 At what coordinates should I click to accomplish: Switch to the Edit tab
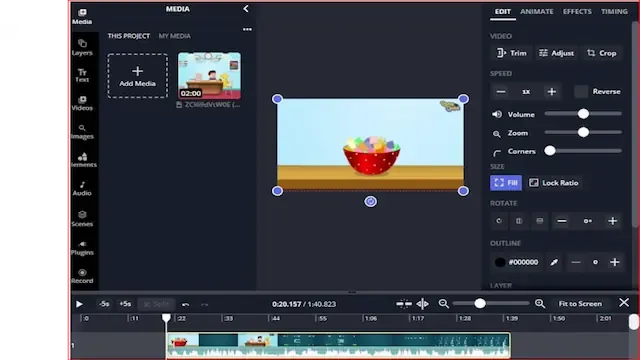pyautogui.click(x=502, y=11)
